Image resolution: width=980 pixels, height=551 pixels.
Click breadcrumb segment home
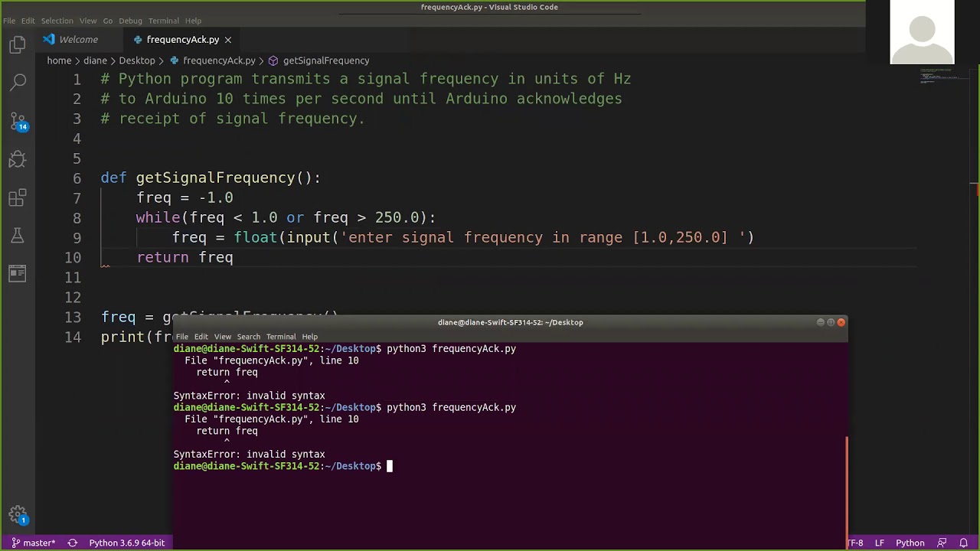tap(59, 60)
